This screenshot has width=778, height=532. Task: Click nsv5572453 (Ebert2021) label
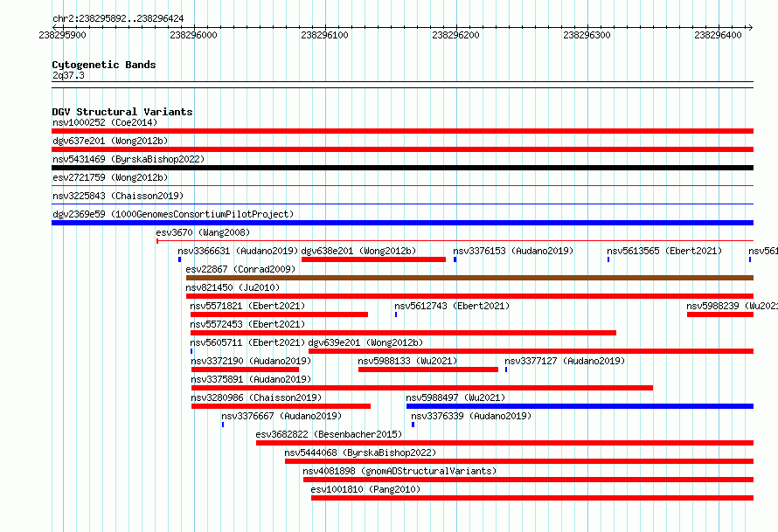pyautogui.click(x=247, y=324)
